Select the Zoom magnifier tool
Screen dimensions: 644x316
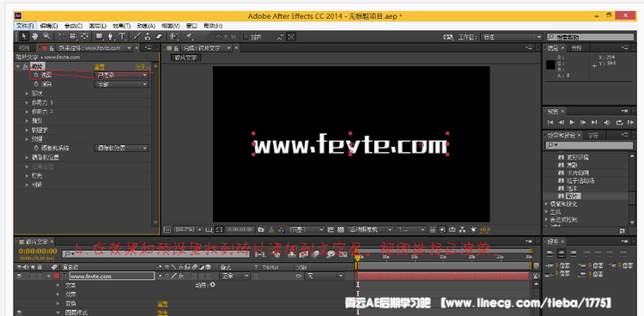click(x=46, y=37)
